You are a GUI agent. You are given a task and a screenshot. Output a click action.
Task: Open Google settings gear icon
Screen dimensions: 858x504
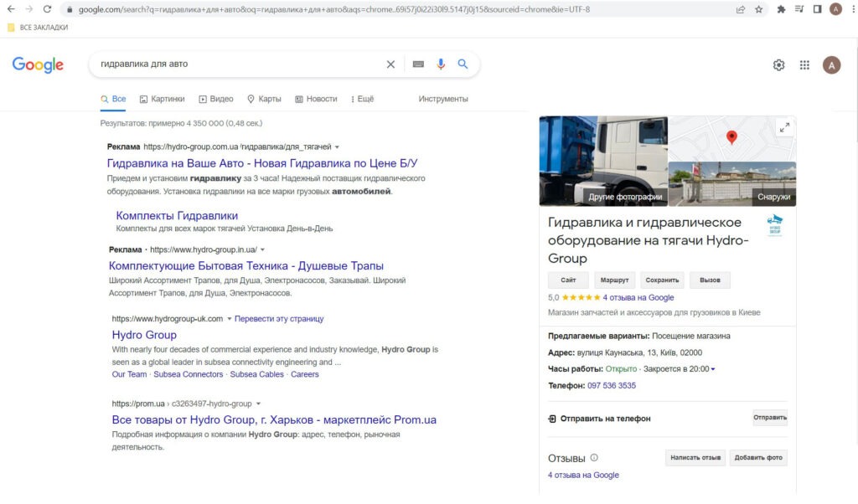click(x=778, y=65)
